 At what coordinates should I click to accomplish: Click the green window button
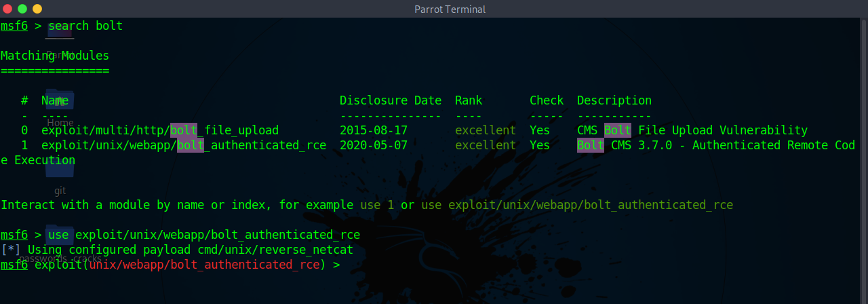pos(22,9)
